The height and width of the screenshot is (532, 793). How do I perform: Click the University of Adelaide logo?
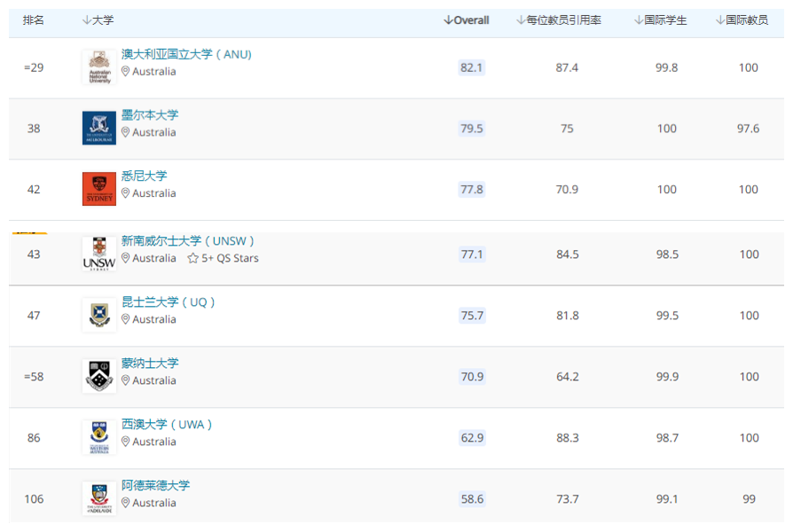tap(99, 498)
